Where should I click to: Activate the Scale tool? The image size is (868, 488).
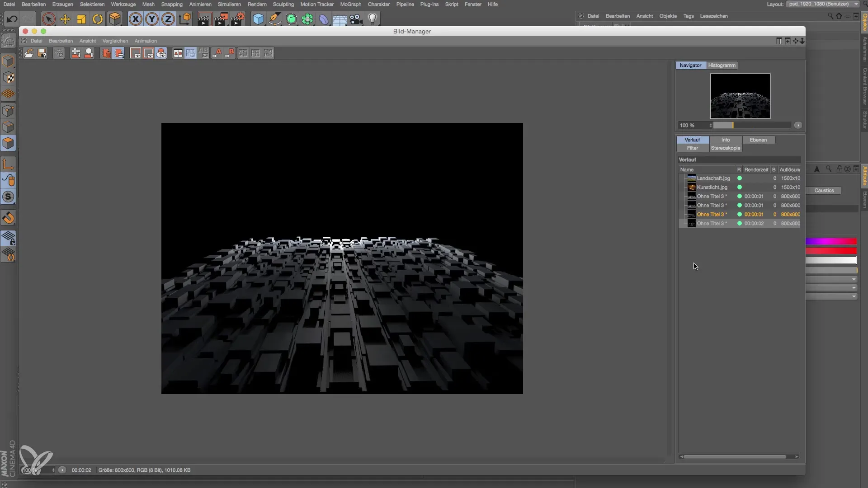(81, 19)
